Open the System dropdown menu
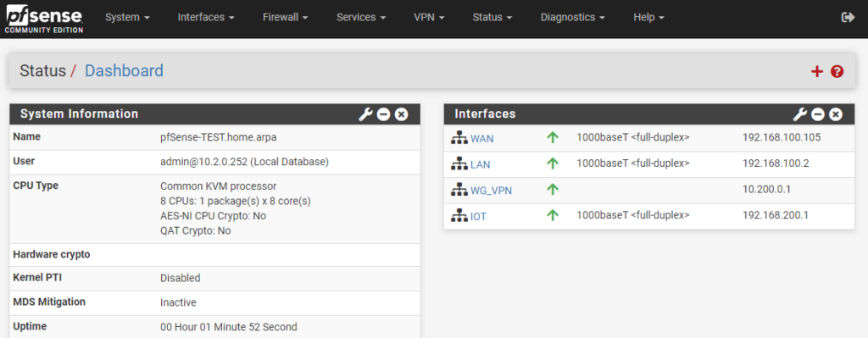The width and height of the screenshot is (868, 338). [127, 17]
